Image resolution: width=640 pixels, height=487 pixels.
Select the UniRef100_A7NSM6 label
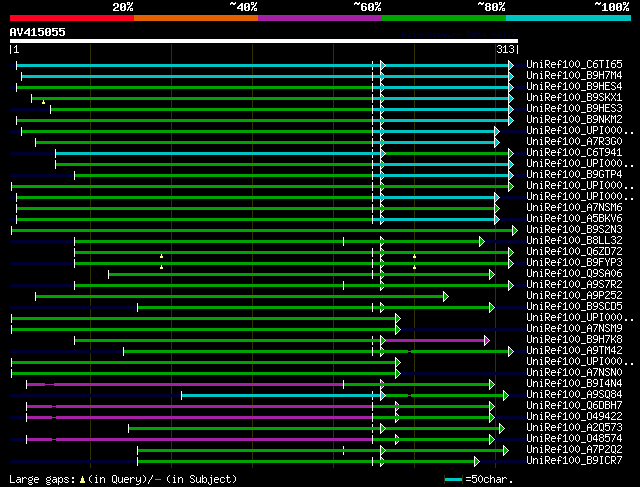click(x=574, y=207)
